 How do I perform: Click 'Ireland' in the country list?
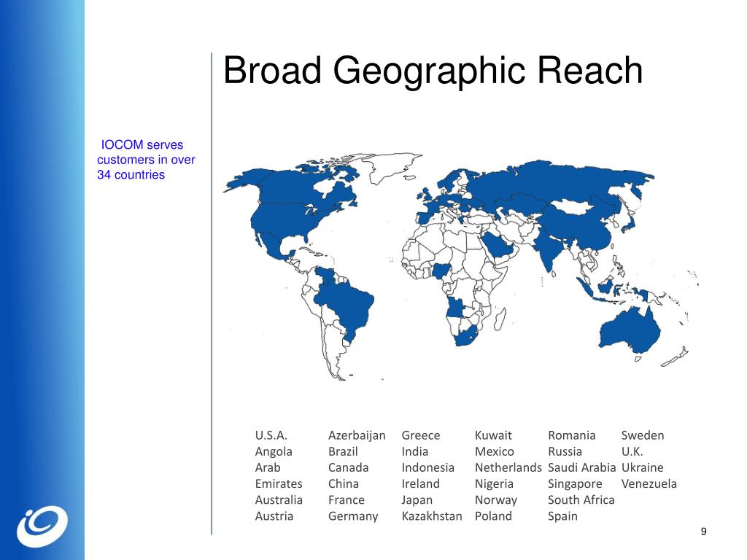point(421,484)
